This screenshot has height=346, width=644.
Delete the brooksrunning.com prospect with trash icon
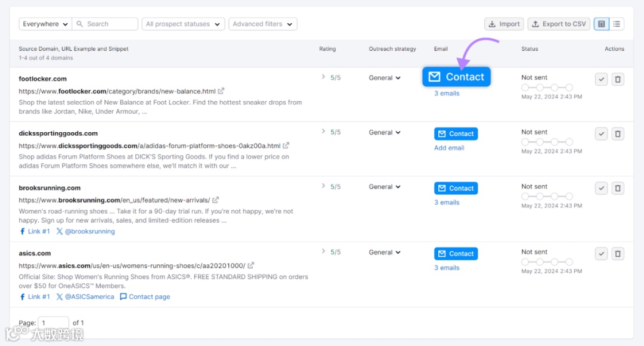click(618, 188)
